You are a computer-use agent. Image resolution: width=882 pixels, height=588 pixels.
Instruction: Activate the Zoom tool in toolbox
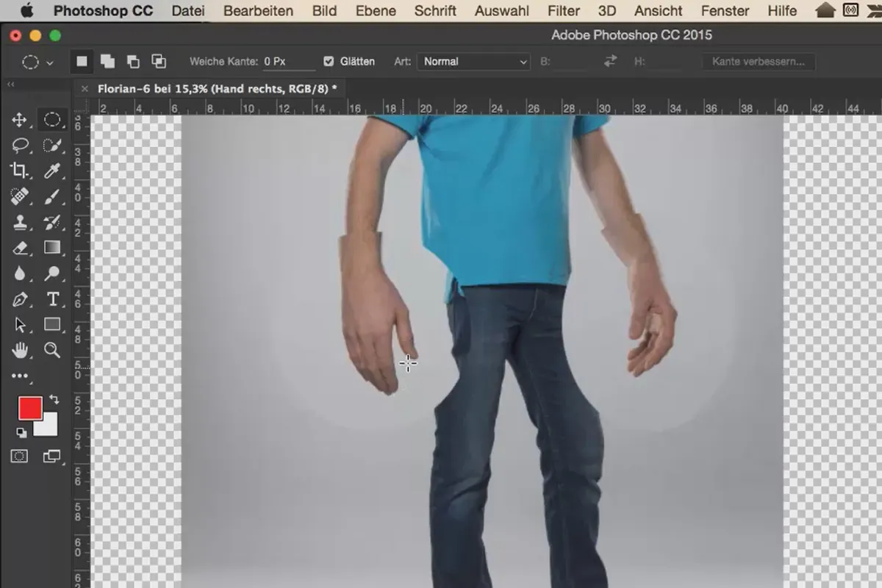52,350
